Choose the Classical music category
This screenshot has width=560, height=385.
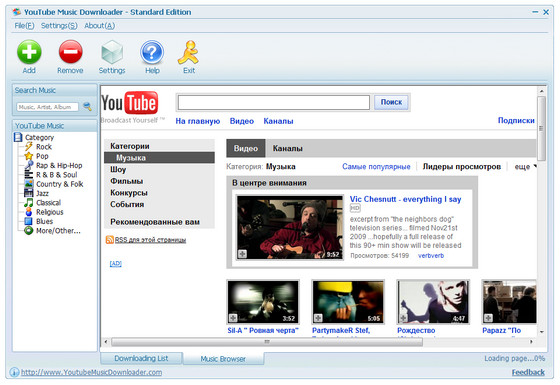click(48, 202)
